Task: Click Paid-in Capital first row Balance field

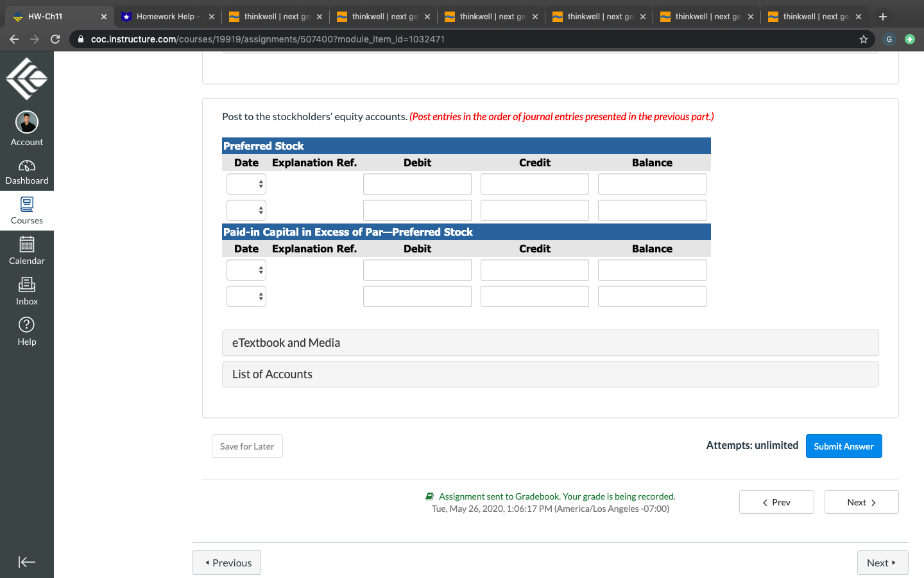Action: click(x=652, y=270)
